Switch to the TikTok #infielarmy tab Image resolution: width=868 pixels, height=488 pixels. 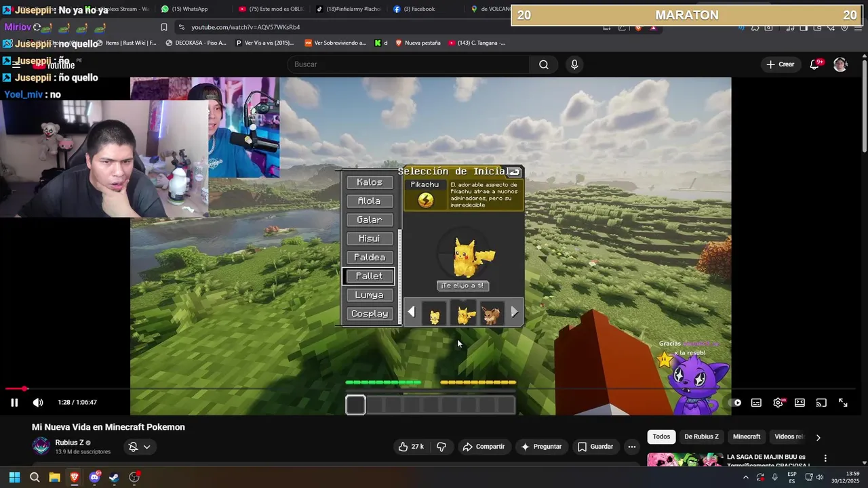click(349, 9)
